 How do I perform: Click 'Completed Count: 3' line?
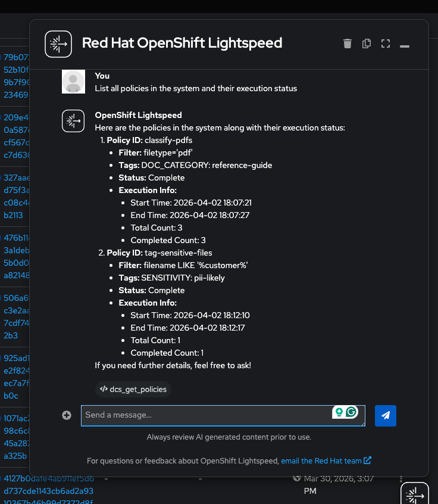tap(168, 241)
